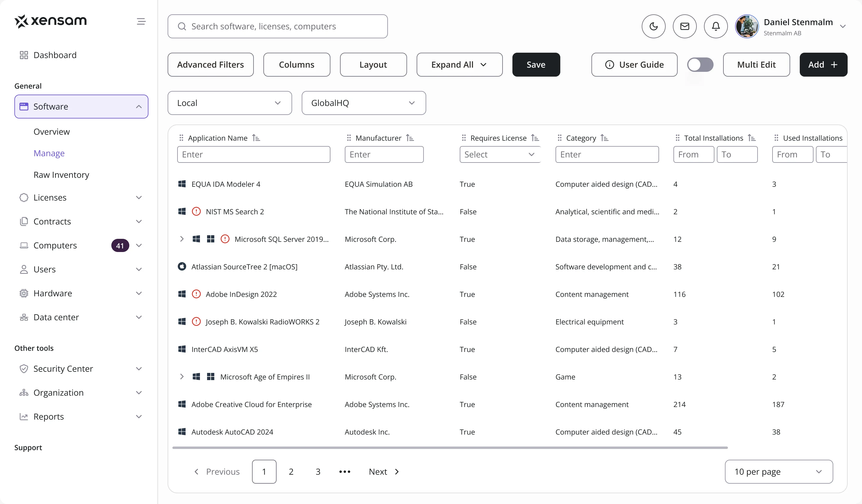Click macOS icon for Atlassian SourceTree 2
The height and width of the screenshot is (504, 862).
pos(182,266)
